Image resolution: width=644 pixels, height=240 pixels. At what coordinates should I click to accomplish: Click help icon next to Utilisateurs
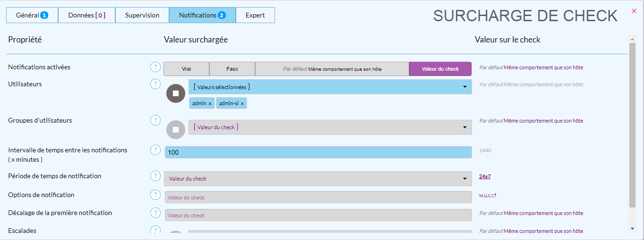(x=155, y=84)
